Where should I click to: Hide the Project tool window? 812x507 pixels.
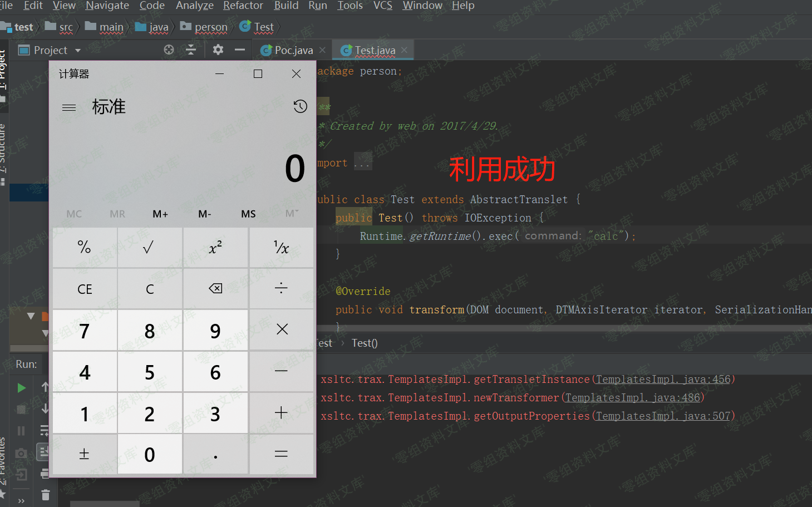[x=240, y=50]
